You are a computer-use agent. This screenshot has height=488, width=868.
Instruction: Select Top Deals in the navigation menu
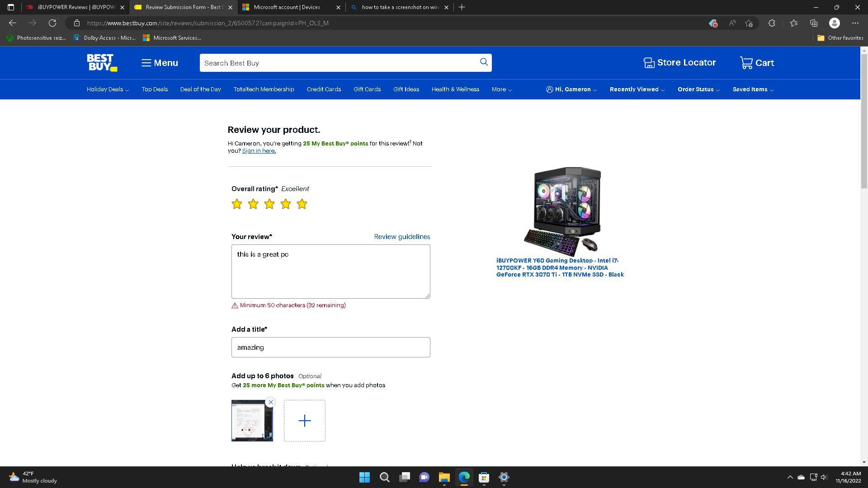(x=154, y=89)
